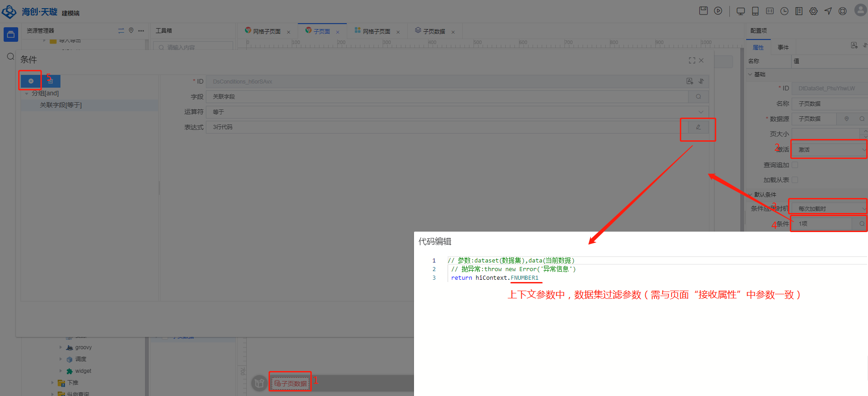Click the 子页数据 dataset component
This screenshot has width=868, height=396.
(290, 383)
